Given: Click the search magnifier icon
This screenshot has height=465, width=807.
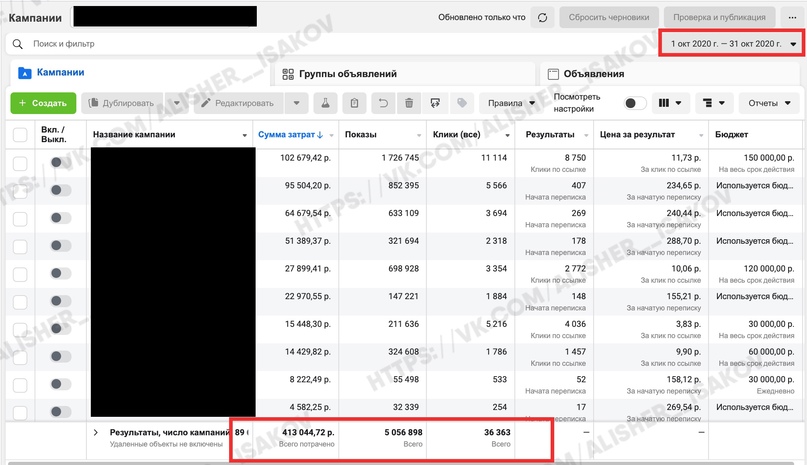Looking at the screenshot, I should pyautogui.click(x=17, y=44).
